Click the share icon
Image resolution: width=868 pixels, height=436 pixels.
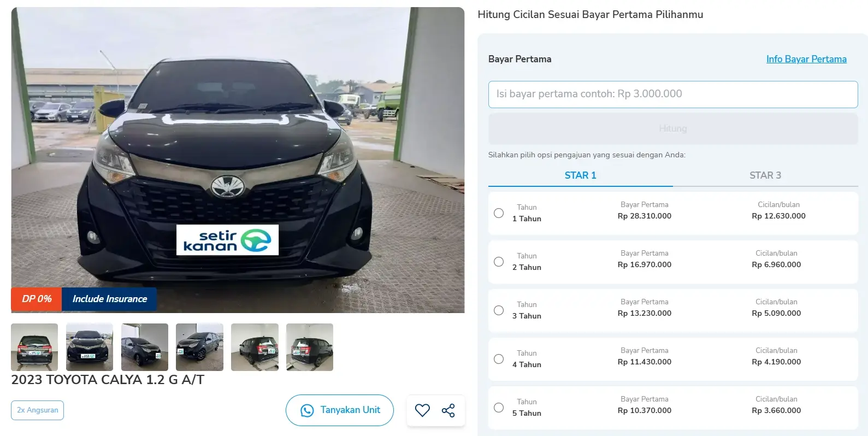point(448,410)
